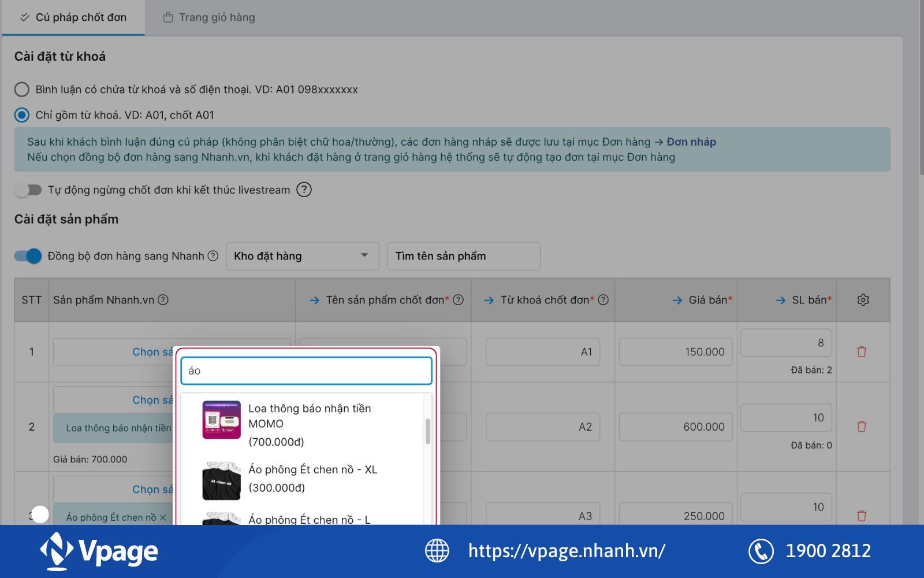Screen dimensions: 924x578
Task: Click hotline number 1900 2812
Action: pyautogui.click(x=828, y=551)
